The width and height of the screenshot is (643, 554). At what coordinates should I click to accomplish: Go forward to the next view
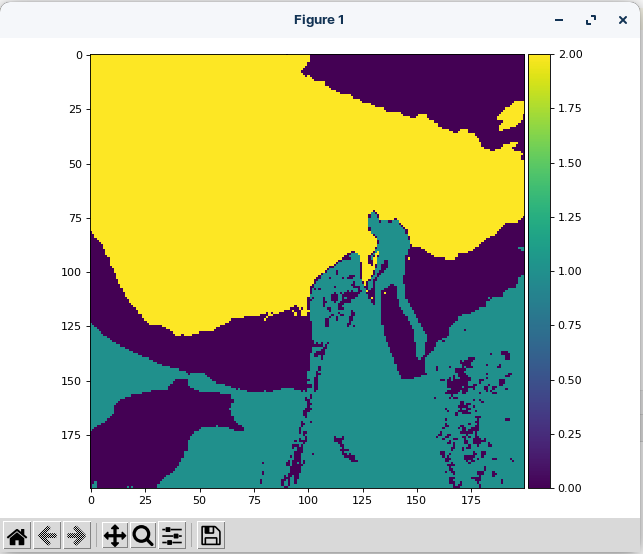tap(76, 536)
